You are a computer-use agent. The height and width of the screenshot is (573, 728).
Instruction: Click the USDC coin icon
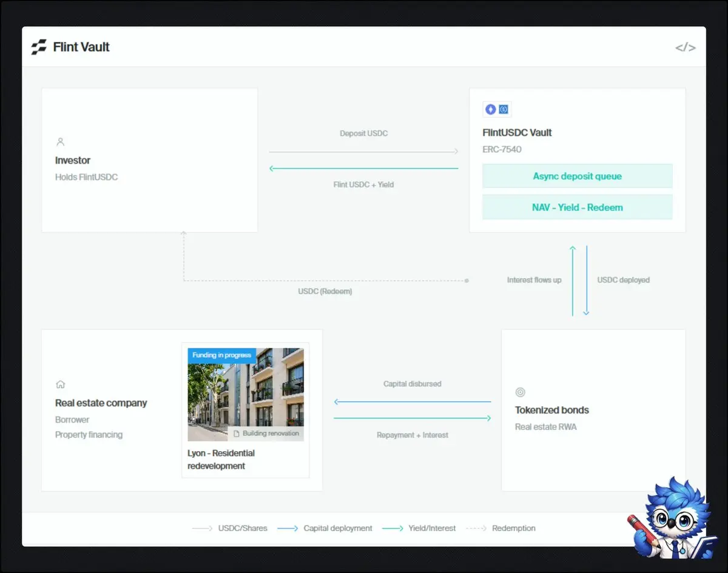[504, 110]
